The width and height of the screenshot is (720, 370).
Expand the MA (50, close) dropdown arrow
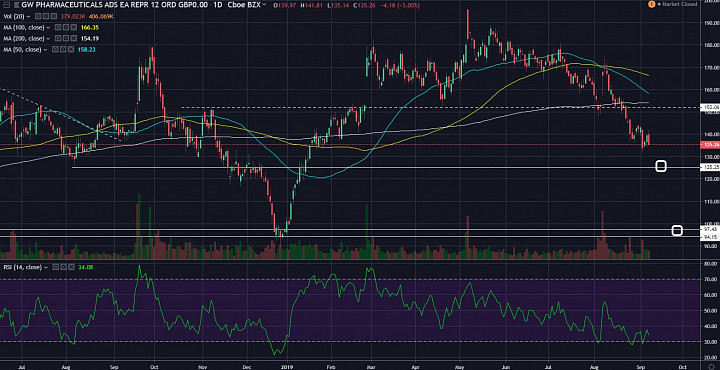pos(45,50)
